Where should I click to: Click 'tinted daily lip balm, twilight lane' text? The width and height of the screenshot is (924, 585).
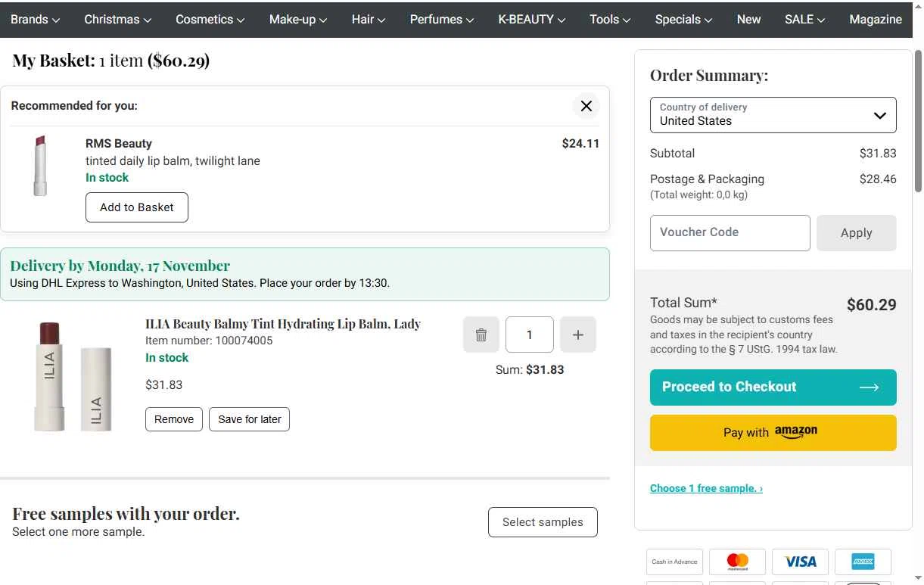(x=173, y=161)
